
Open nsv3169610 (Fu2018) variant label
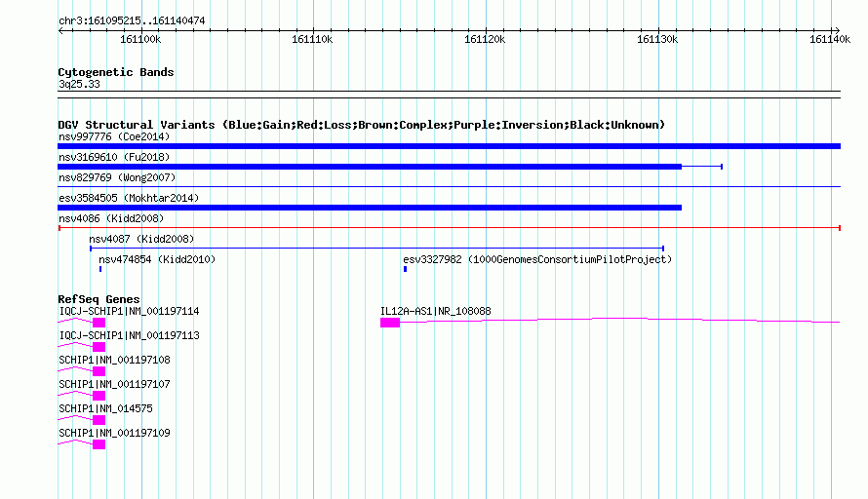[114, 157]
